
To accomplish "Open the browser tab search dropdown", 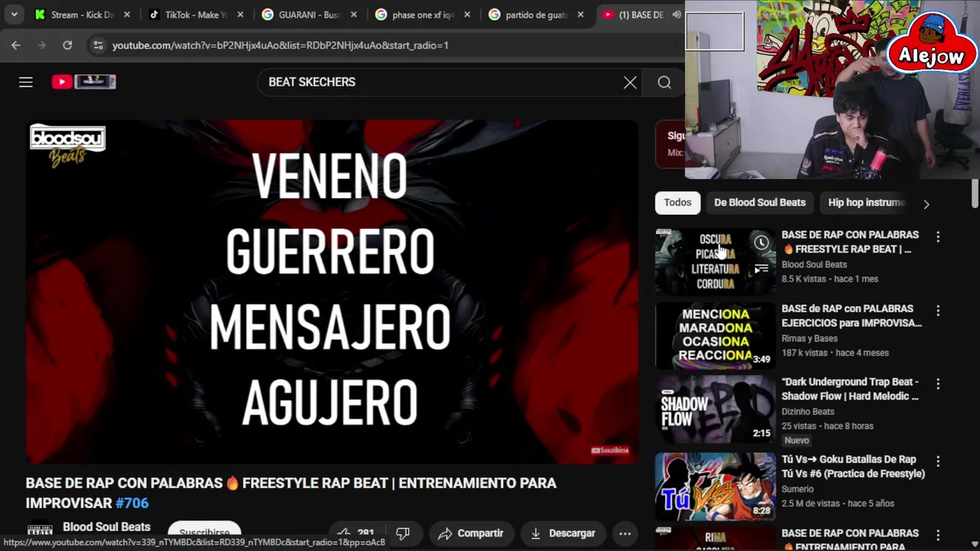I will pos(14,15).
